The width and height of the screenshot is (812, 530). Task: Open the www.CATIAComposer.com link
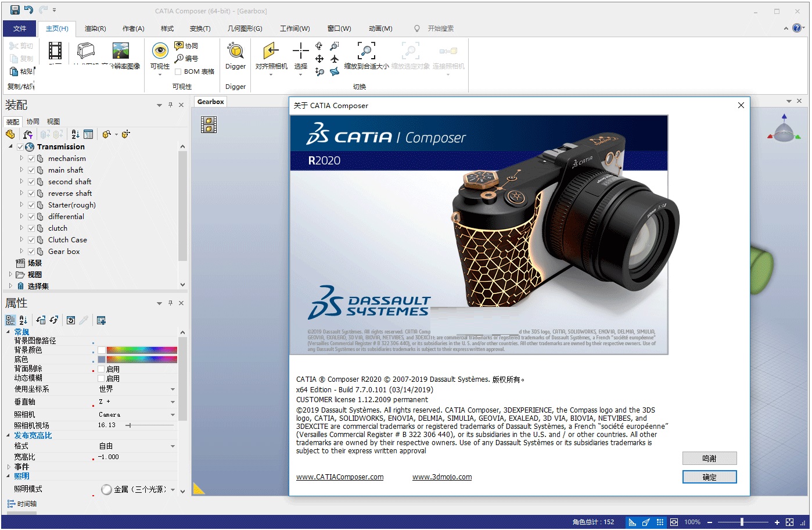pyautogui.click(x=340, y=477)
